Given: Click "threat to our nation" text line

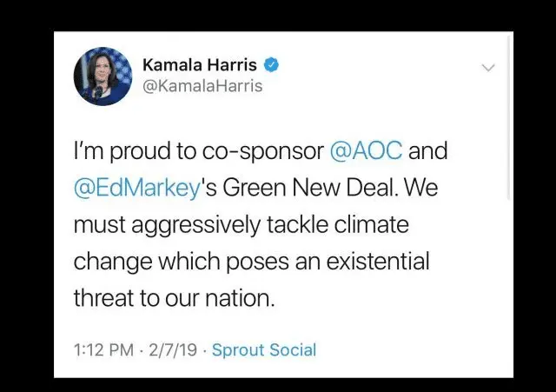Looking at the screenshot, I should point(174,298).
